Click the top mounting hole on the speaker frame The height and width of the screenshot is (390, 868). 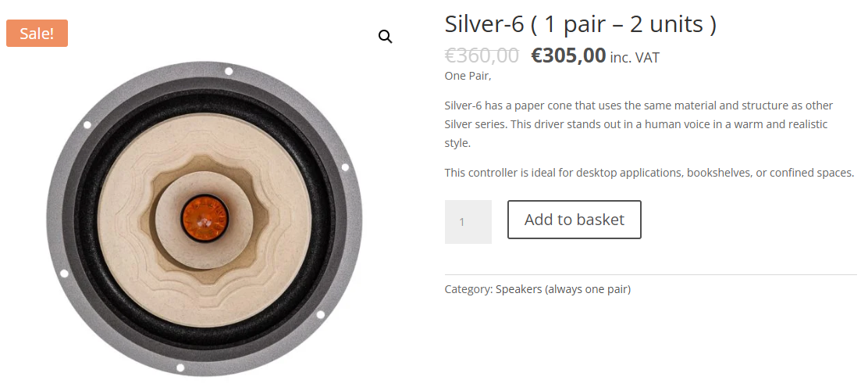(x=229, y=71)
